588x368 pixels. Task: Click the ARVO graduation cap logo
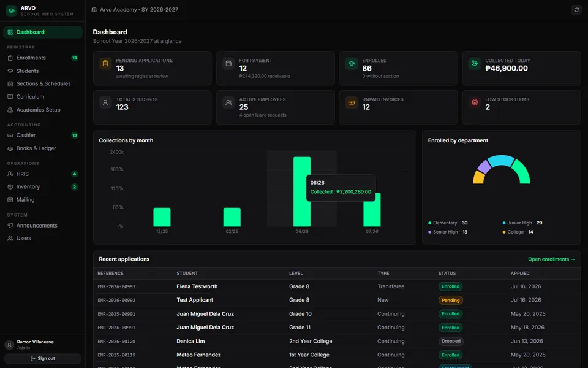[11, 10]
